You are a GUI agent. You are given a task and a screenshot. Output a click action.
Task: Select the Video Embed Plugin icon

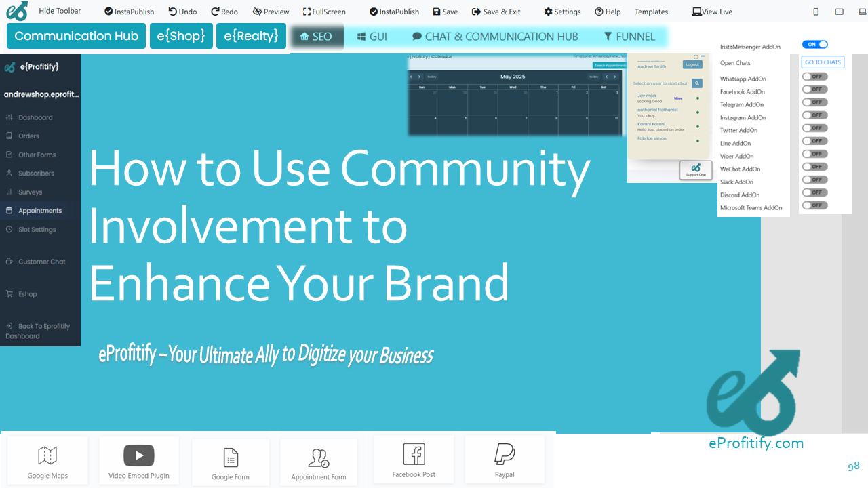pos(139,455)
